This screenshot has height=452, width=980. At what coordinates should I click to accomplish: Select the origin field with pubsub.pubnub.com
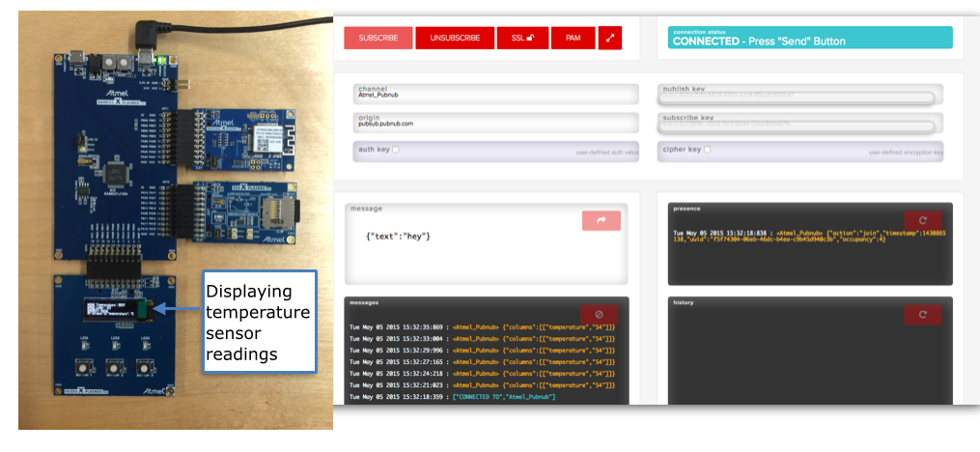pos(495,124)
